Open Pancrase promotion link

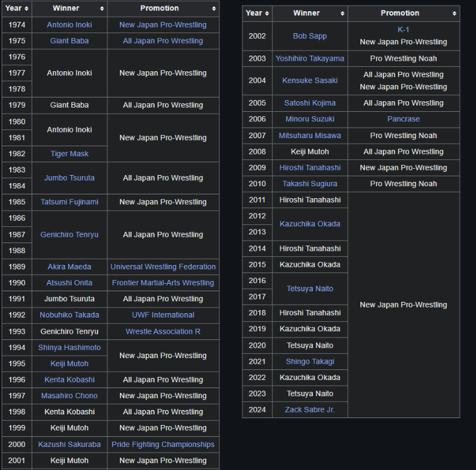(x=403, y=119)
